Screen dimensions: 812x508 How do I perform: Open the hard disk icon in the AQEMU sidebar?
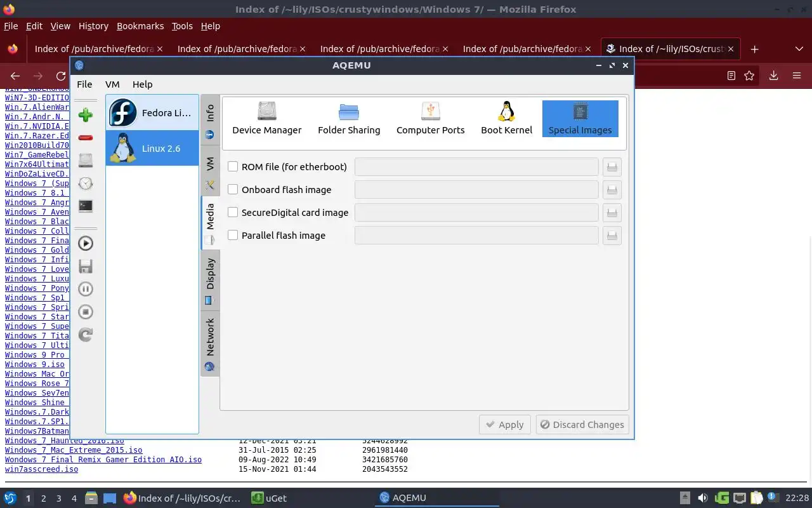point(85,161)
